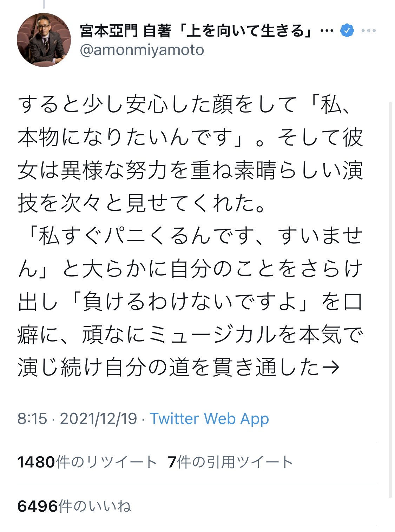The image size is (395, 532).
Task: Click the arrow → ending the tweet text
Action: pos(330,367)
